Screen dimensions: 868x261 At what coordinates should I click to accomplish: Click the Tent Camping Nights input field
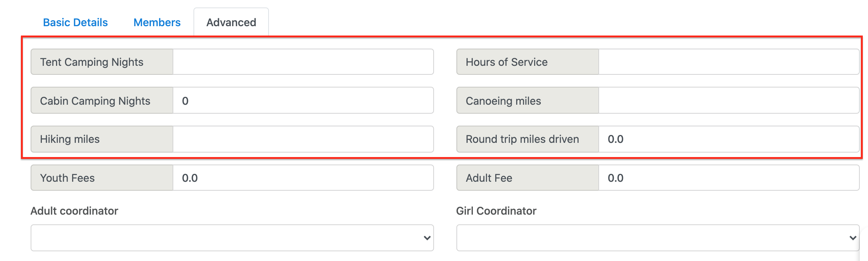pyautogui.click(x=303, y=62)
